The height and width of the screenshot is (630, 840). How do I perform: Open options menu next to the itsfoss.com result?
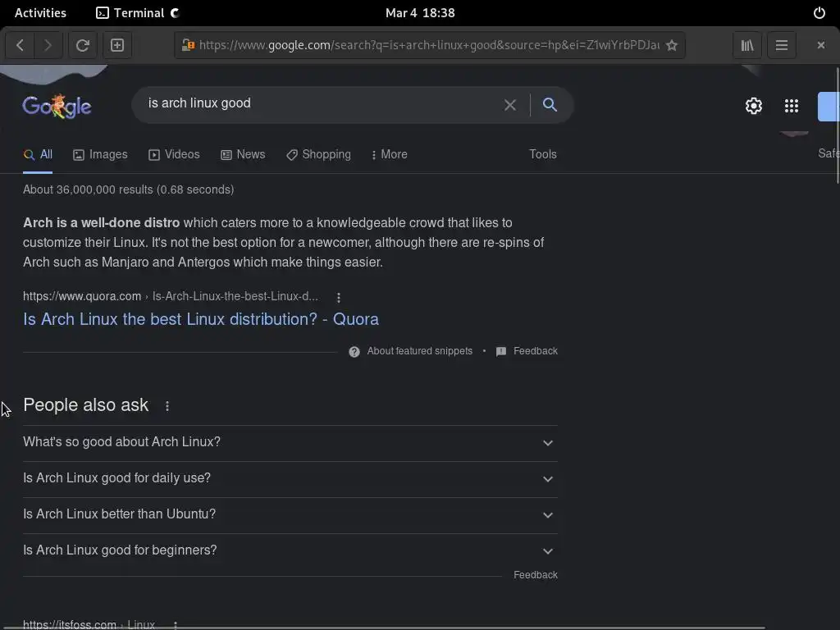click(176, 624)
